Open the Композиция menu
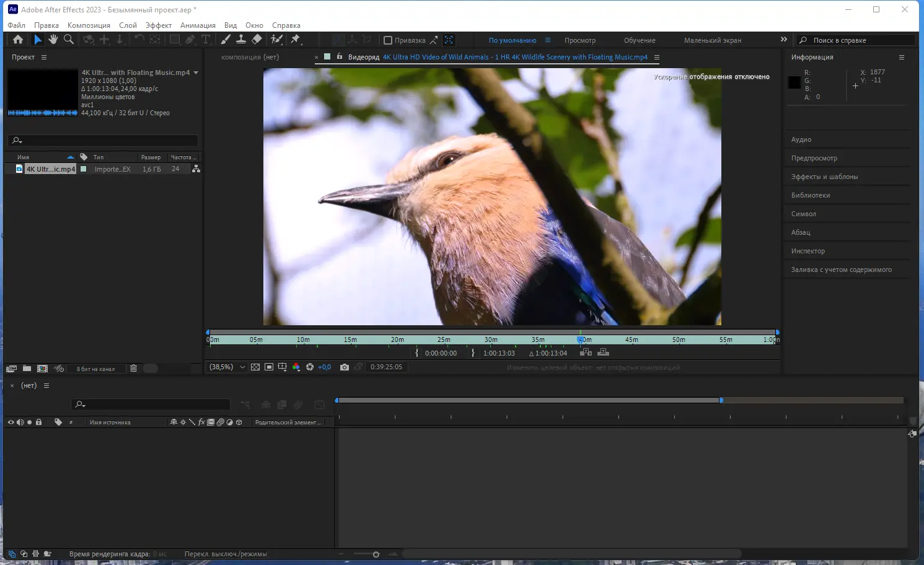This screenshot has height=565, width=924. [x=89, y=25]
